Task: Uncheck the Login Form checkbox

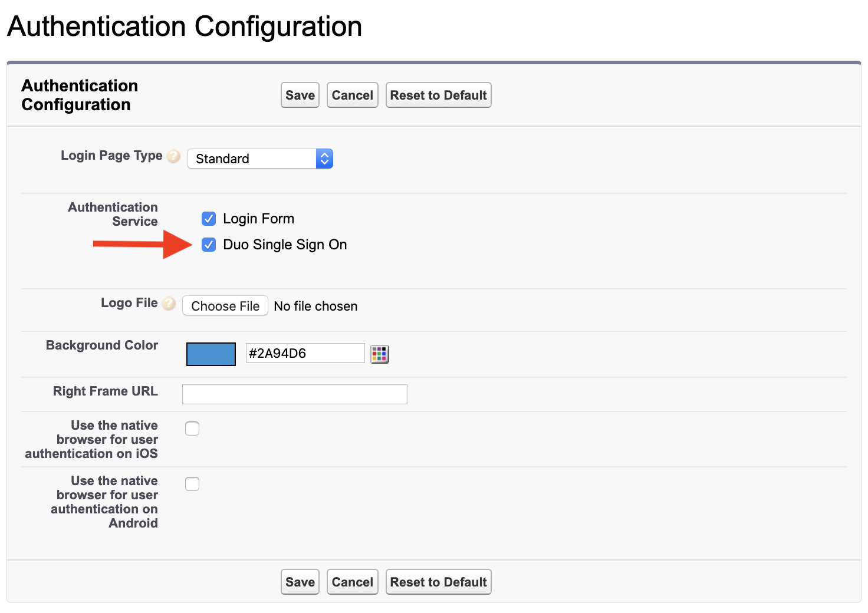Action: 209,219
